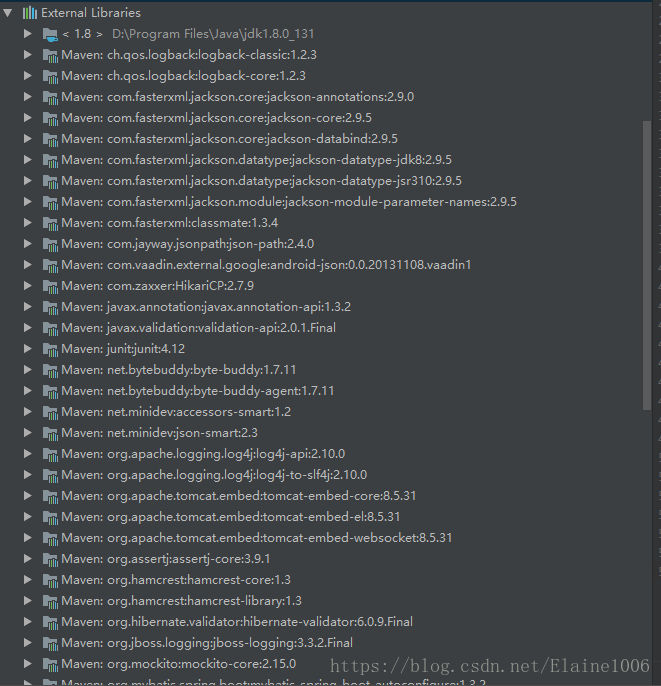Click library icon for HikariCP:2.7.9
The width and height of the screenshot is (661, 686).
point(50,286)
